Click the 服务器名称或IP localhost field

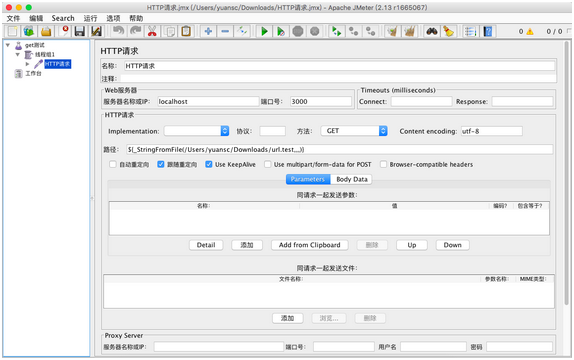(x=208, y=101)
